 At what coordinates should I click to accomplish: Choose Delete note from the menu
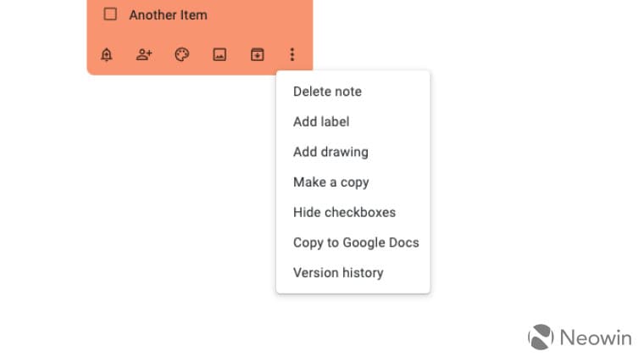353,92
